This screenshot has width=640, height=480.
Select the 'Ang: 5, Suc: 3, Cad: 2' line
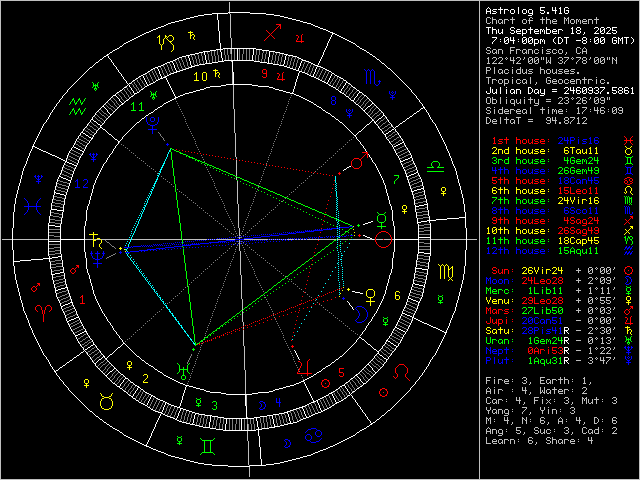coord(551,431)
